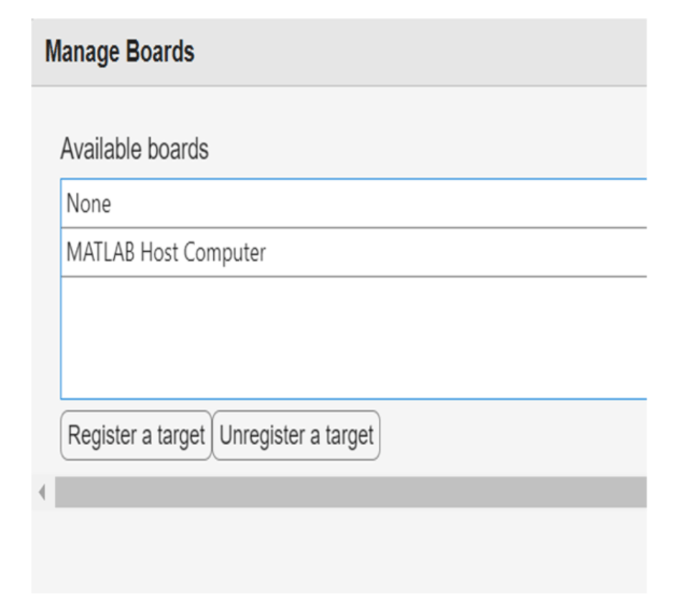Viewport: 689px width, 616px height.
Task: Select MATLAB Host Computer board
Action: 166,253
